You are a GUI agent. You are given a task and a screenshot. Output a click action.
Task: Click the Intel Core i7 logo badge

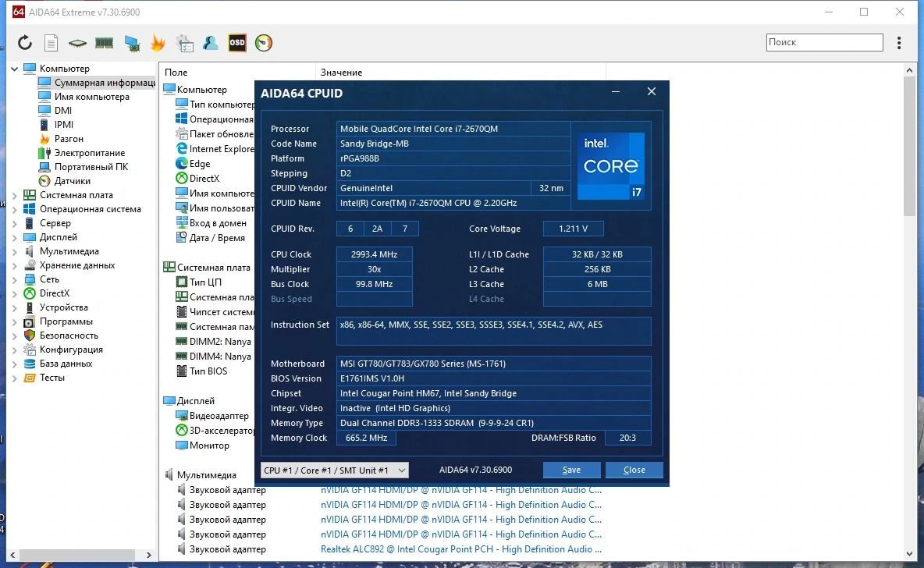tap(610, 165)
